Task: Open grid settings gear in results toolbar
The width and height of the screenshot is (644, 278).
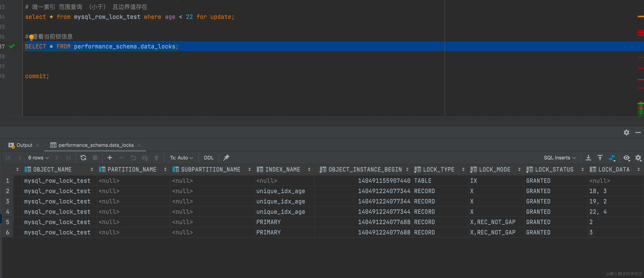Action: (638, 158)
